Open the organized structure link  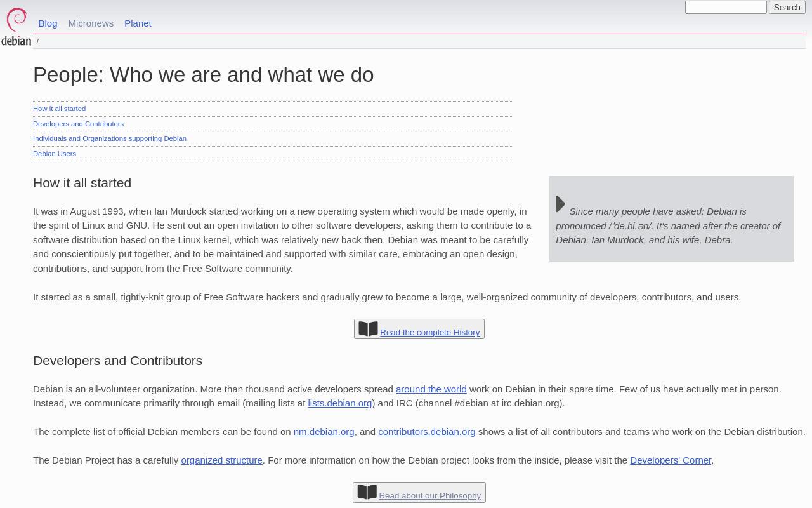tap(221, 460)
